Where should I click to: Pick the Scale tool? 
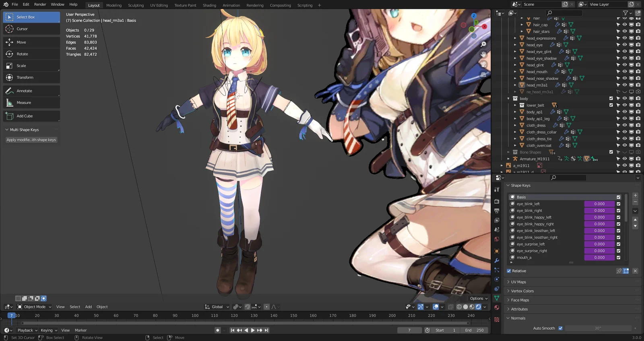tap(31, 66)
